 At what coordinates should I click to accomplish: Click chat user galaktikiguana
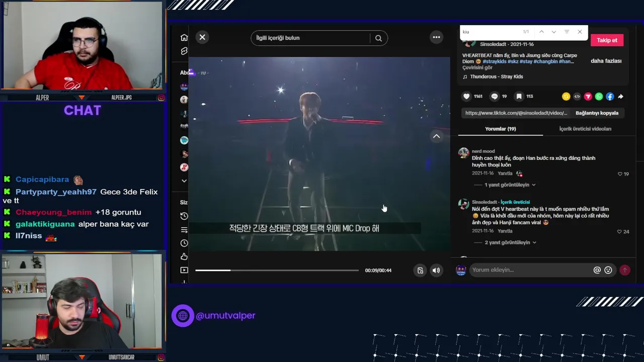[45, 224]
